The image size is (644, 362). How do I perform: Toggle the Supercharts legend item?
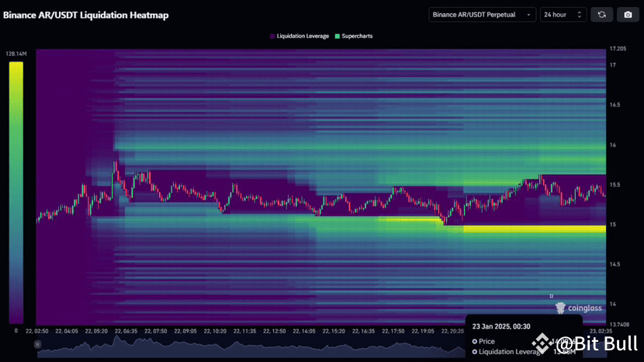(x=354, y=37)
